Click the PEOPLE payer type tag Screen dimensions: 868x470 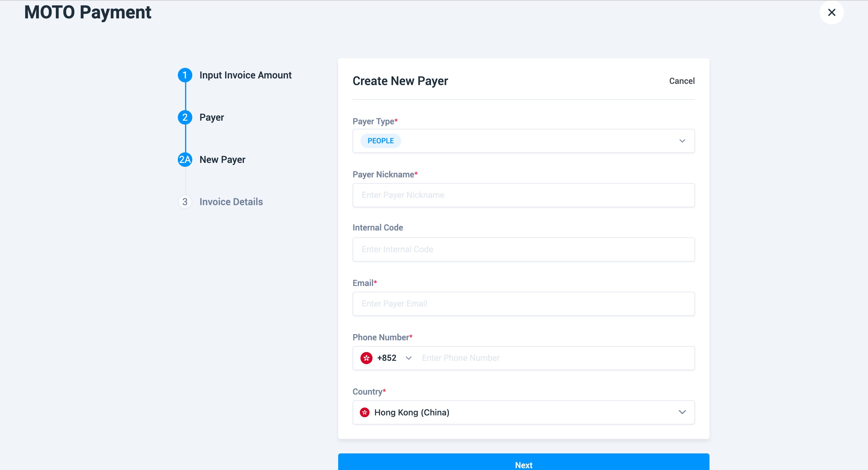click(x=380, y=141)
